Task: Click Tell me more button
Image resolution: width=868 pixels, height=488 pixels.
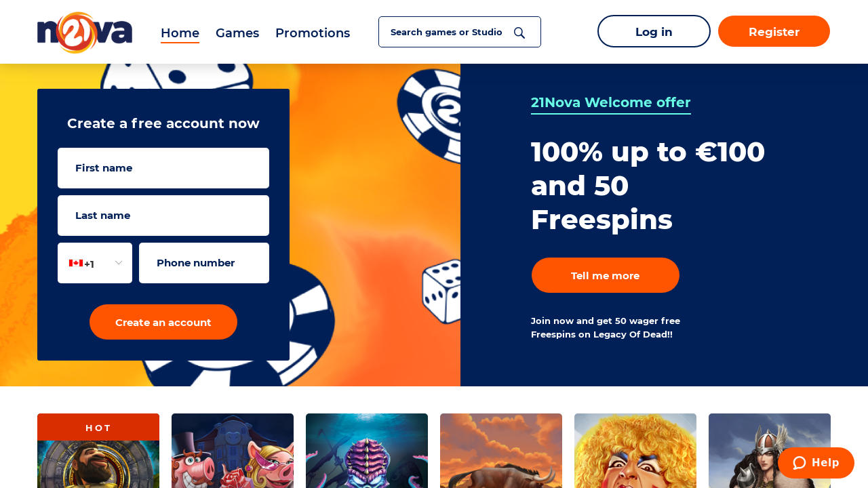Action: (606, 275)
